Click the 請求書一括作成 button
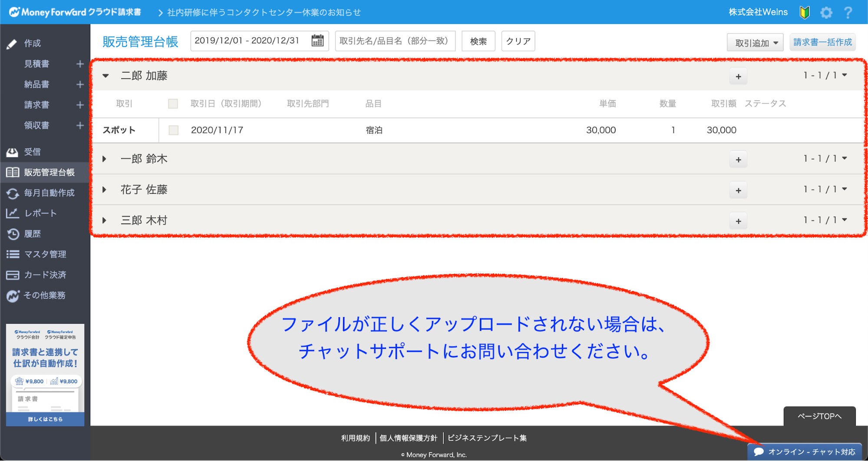868x461 pixels. (822, 42)
